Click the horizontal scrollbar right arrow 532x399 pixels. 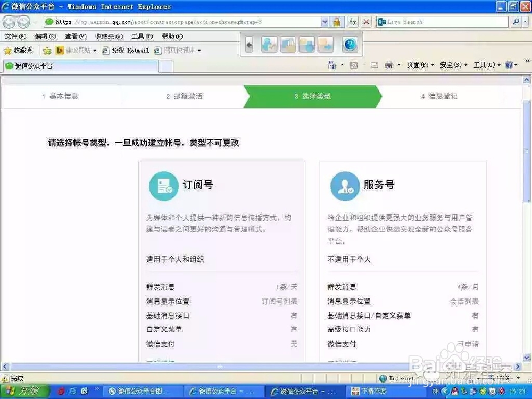pyautogui.click(x=518, y=367)
